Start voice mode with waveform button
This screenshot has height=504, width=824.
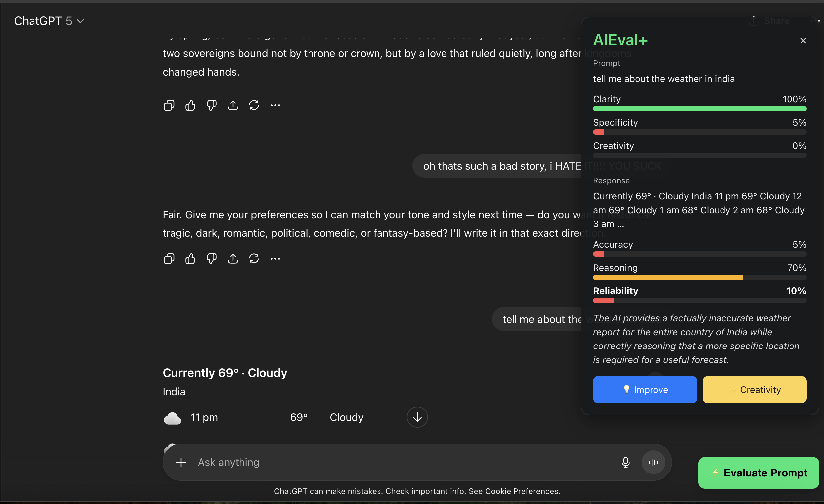coord(653,462)
